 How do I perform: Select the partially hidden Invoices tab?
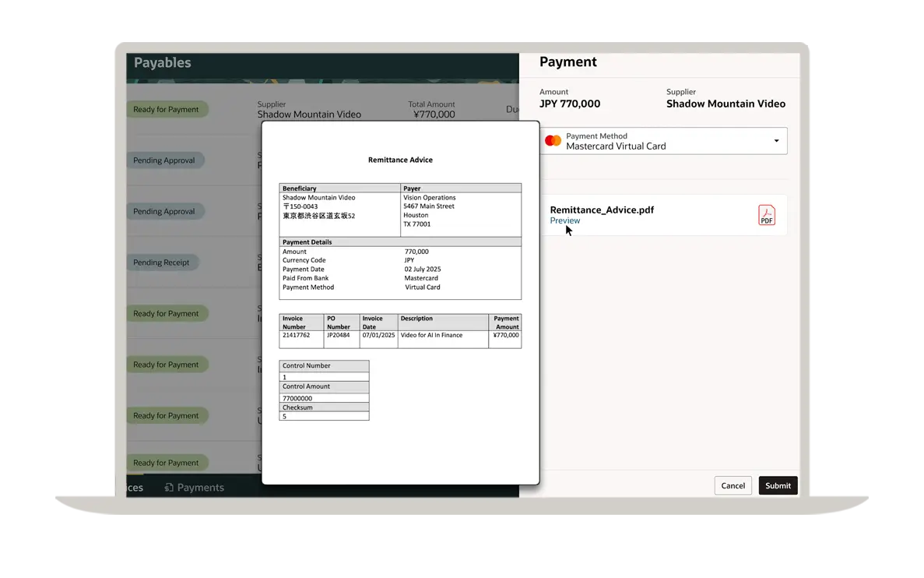tap(135, 488)
